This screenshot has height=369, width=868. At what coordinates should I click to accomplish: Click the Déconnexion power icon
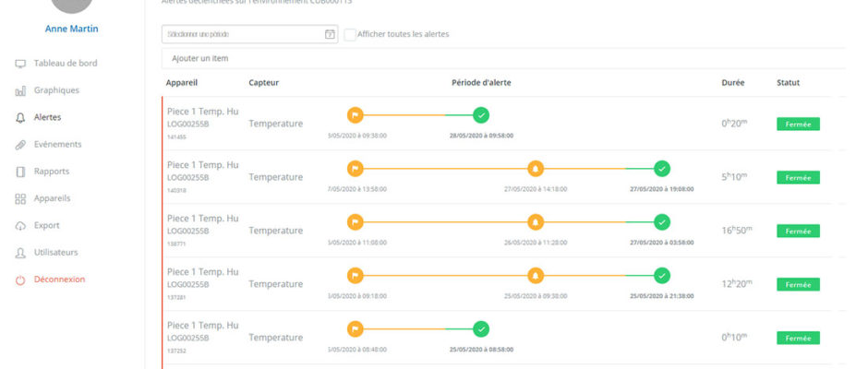tap(20, 280)
